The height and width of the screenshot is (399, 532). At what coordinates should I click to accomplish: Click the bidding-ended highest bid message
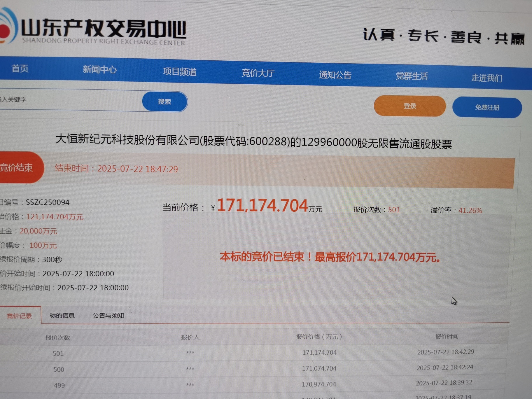330,257
